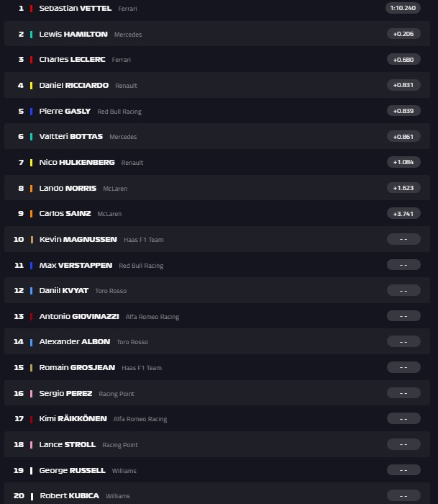
Task: Click Max Verstappen's name
Action: (x=76, y=265)
